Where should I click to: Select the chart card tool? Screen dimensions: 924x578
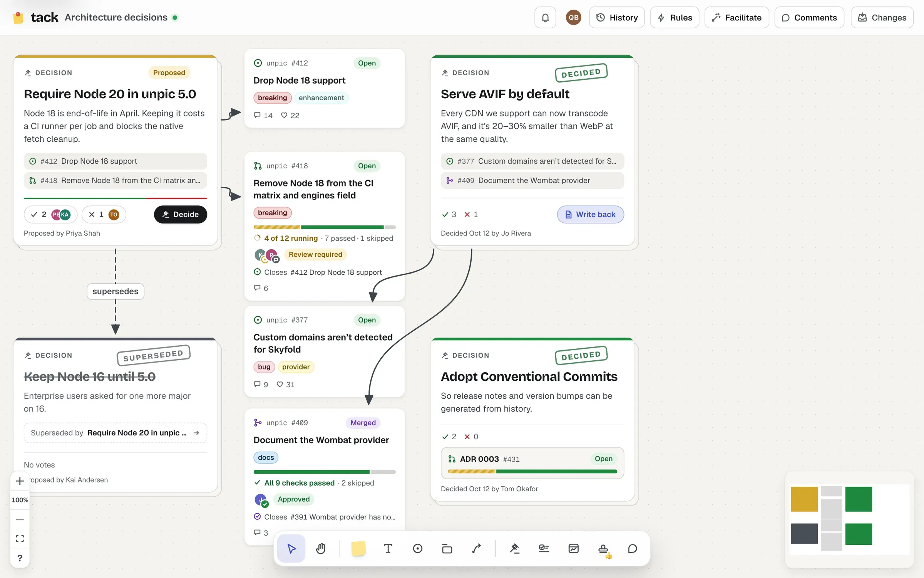(x=574, y=548)
